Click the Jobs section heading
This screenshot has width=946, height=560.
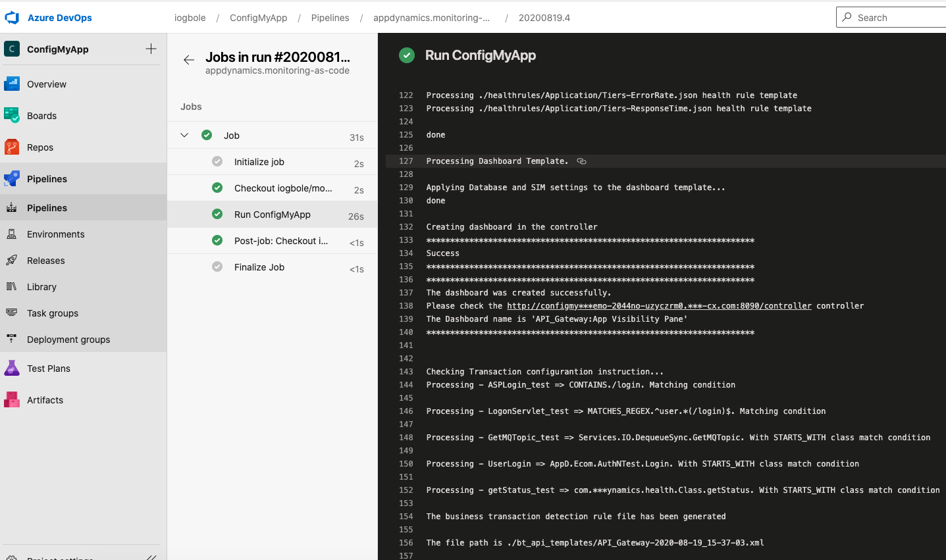coord(191,107)
